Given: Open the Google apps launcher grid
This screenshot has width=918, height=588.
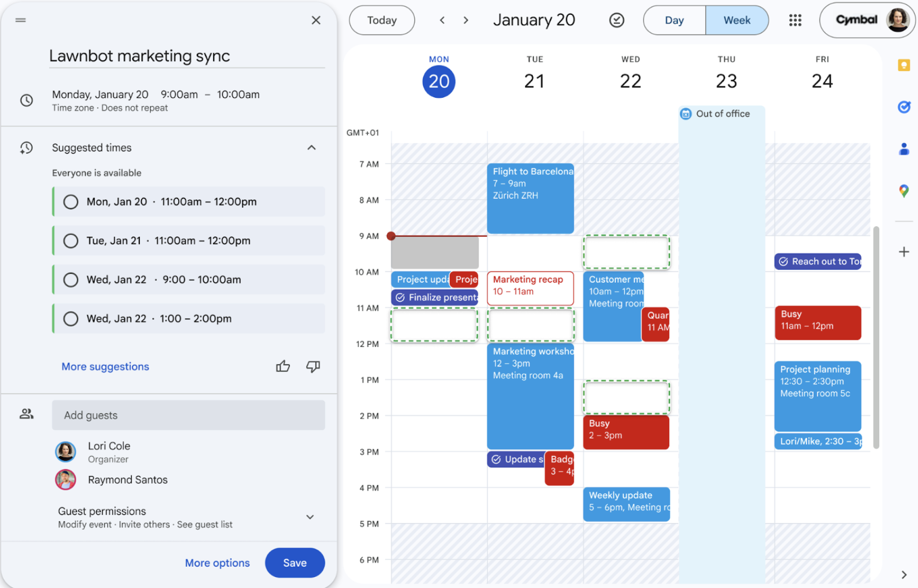Looking at the screenshot, I should coord(795,20).
